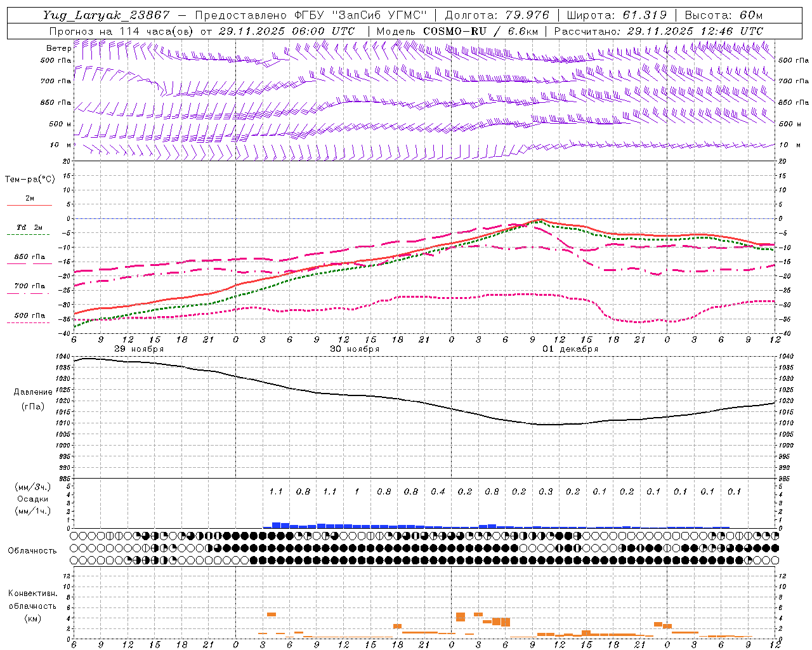
Task: Click the 'Облачность' cloud cover label
Action: click(32, 550)
